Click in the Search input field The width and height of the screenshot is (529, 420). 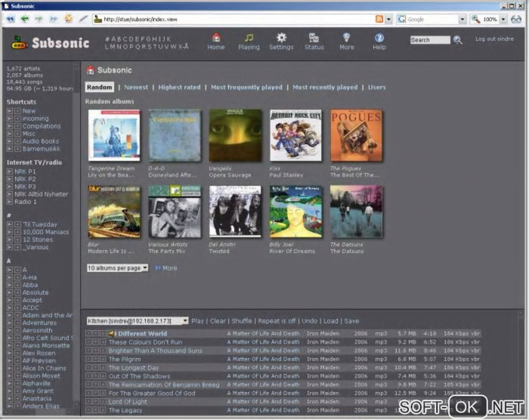tap(430, 40)
